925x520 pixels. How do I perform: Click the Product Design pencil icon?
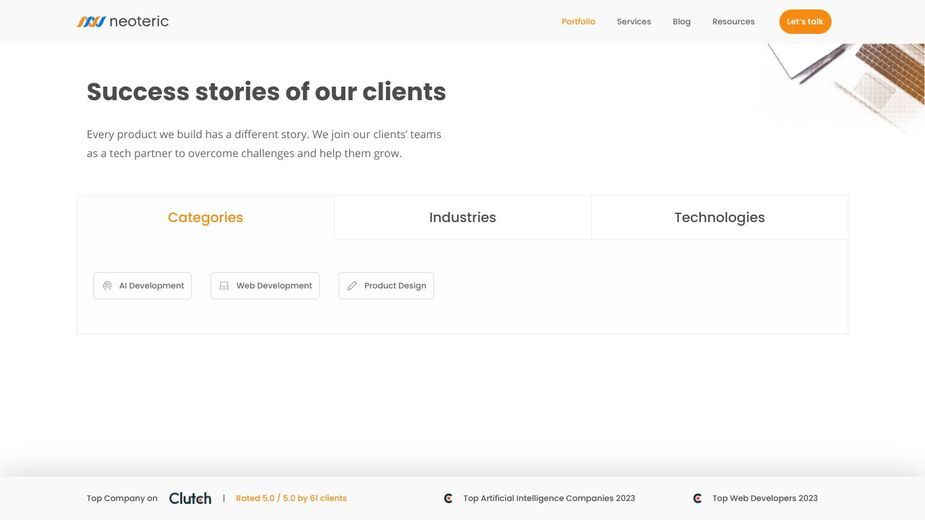click(352, 286)
